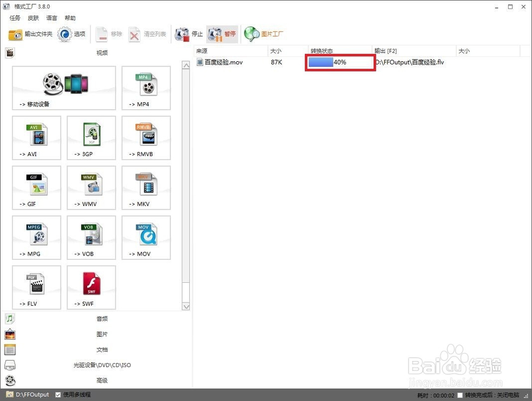Screen dimensions: 532x401
Task: Click the scroll-up arrow of format list
Action: pyautogui.click(x=186, y=65)
